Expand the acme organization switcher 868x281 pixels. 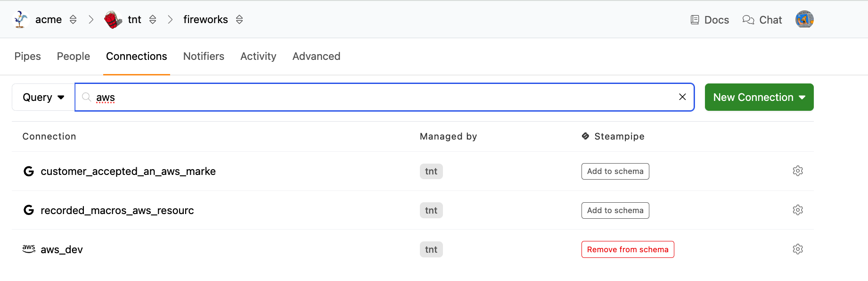click(x=73, y=19)
